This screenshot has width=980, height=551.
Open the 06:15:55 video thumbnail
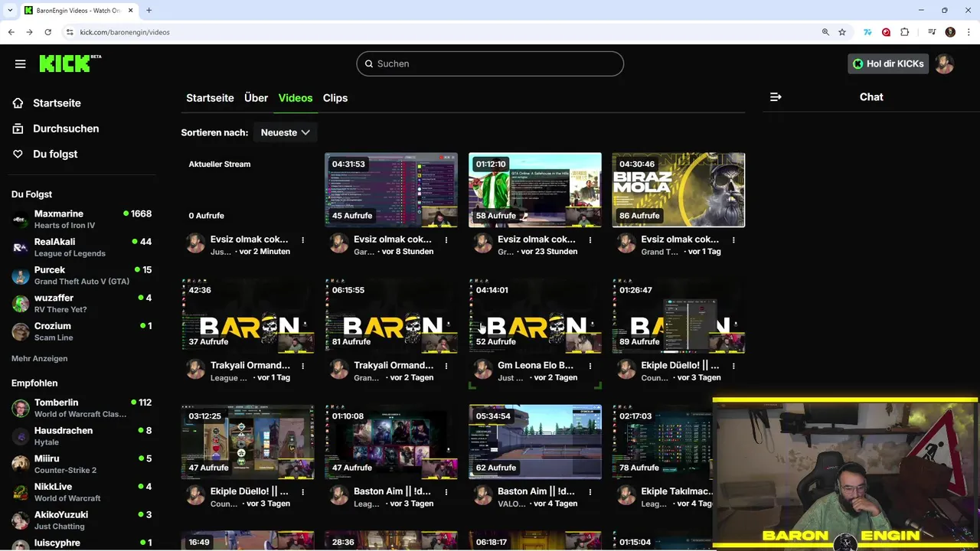coord(391,316)
